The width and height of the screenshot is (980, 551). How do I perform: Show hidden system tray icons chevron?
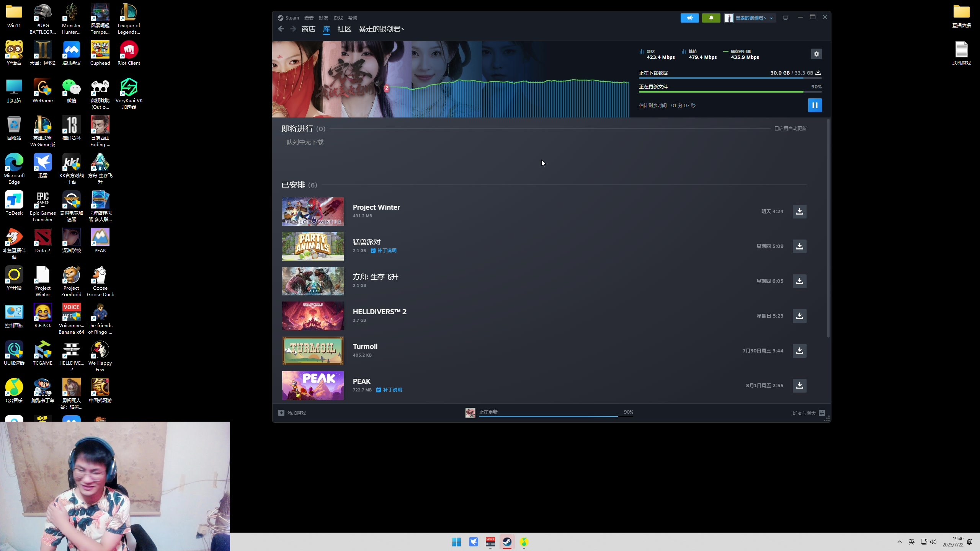(x=899, y=541)
